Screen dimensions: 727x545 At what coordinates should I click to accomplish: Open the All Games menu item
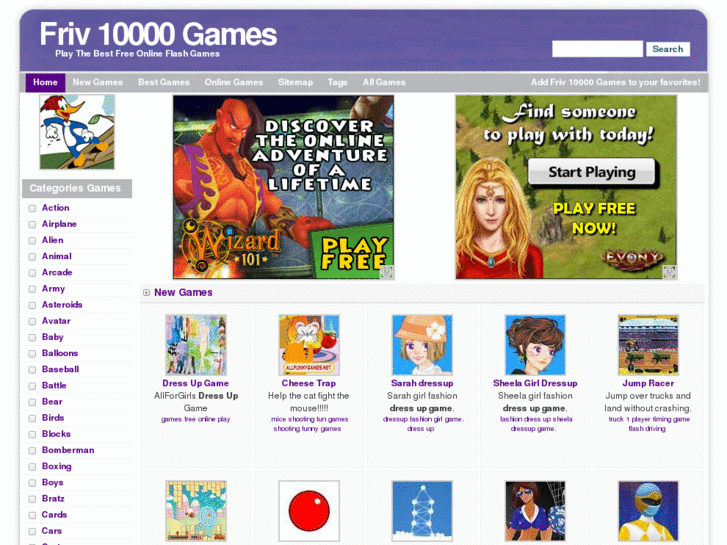[x=384, y=83]
